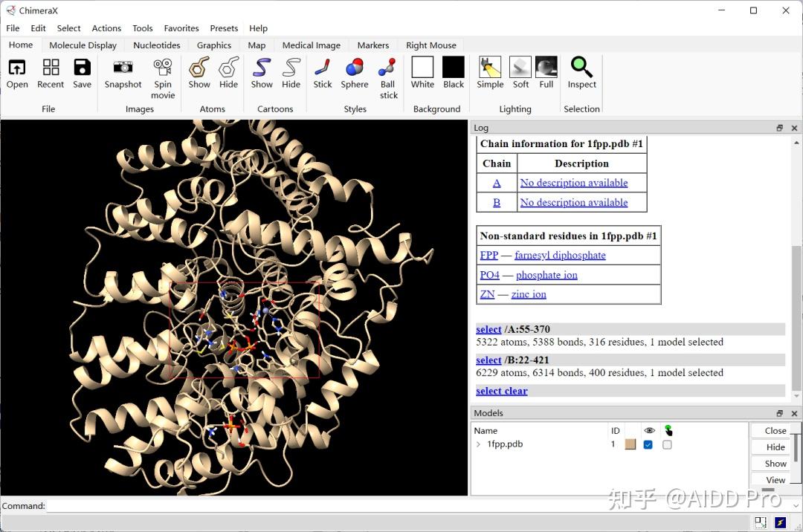Switch to Map tab
Image resolution: width=803 pixels, height=532 pixels.
click(257, 45)
